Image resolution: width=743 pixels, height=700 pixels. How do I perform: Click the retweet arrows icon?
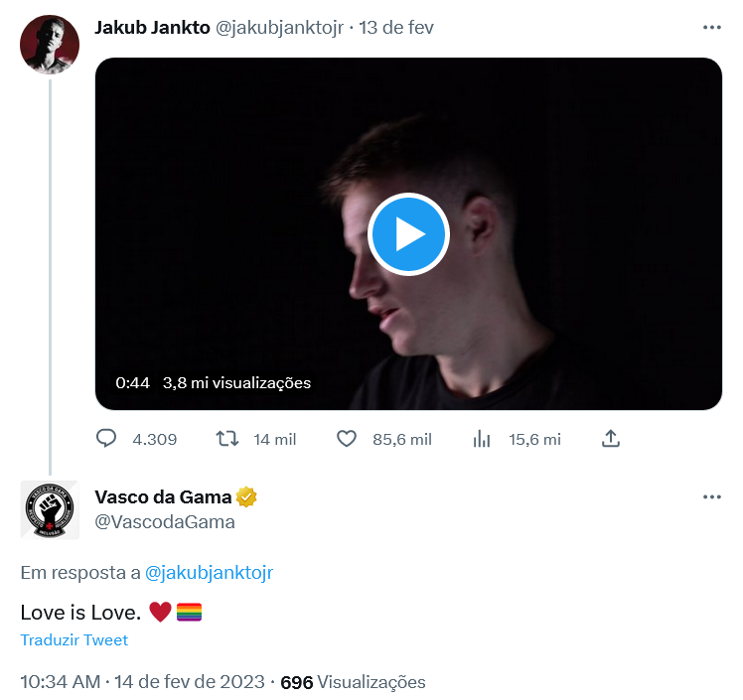[x=227, y=438]
